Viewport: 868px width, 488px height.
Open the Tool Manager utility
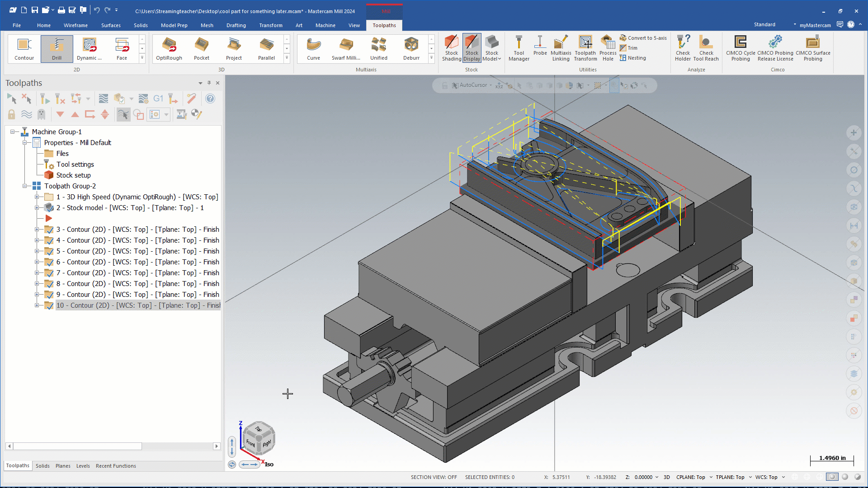[519, 48]
